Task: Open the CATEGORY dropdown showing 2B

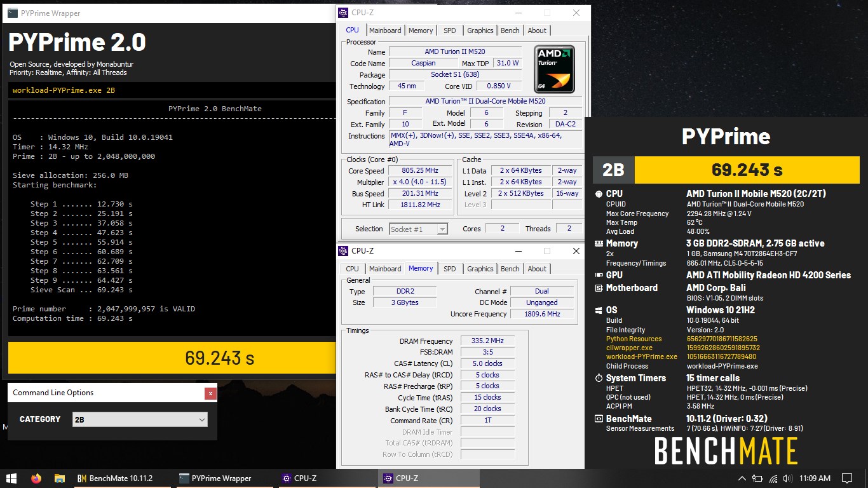Action: (140, 419)
